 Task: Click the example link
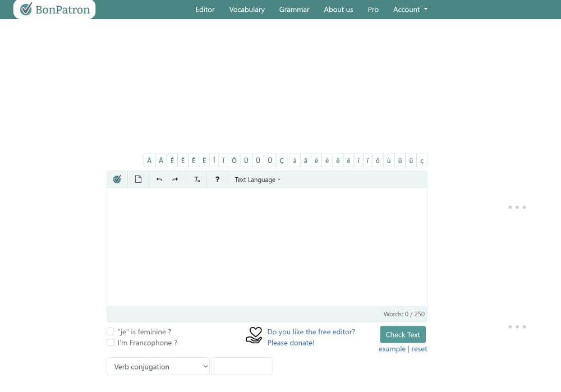coord(392,349)
